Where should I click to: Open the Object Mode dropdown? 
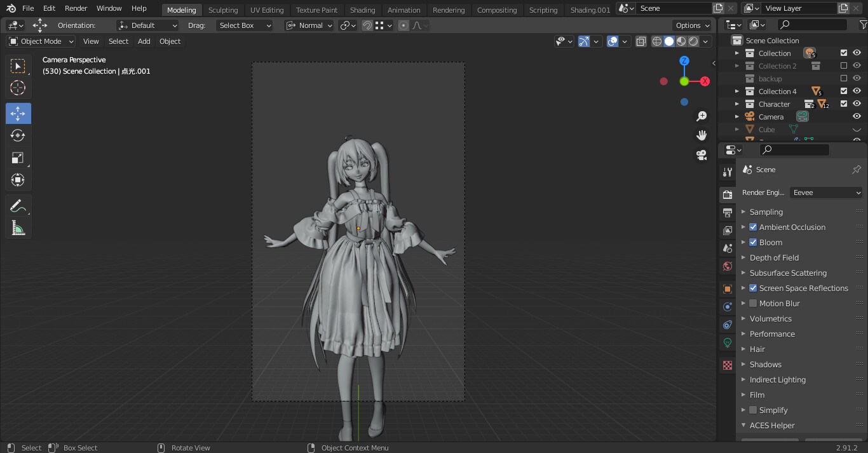tap(41, 41)
